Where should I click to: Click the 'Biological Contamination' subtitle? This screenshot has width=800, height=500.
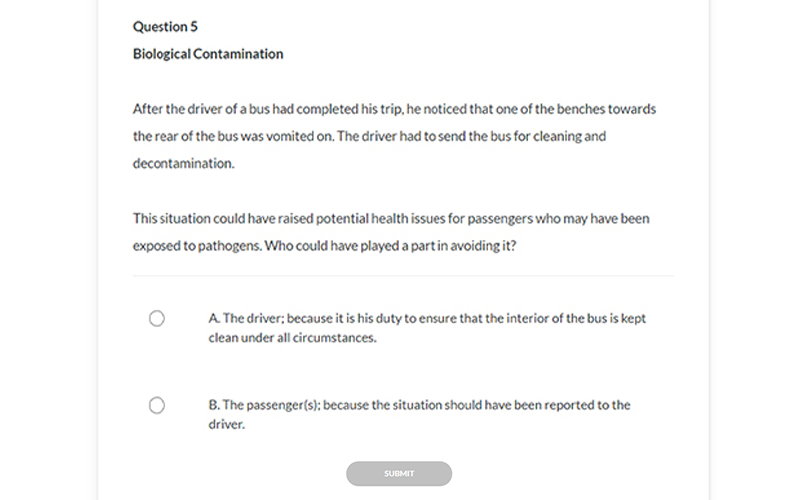208,54
